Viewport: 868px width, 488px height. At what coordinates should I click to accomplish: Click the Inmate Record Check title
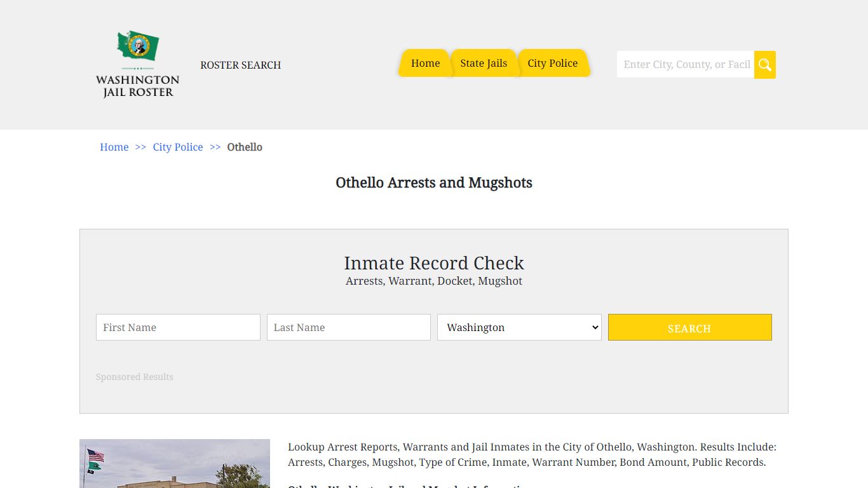434,263
